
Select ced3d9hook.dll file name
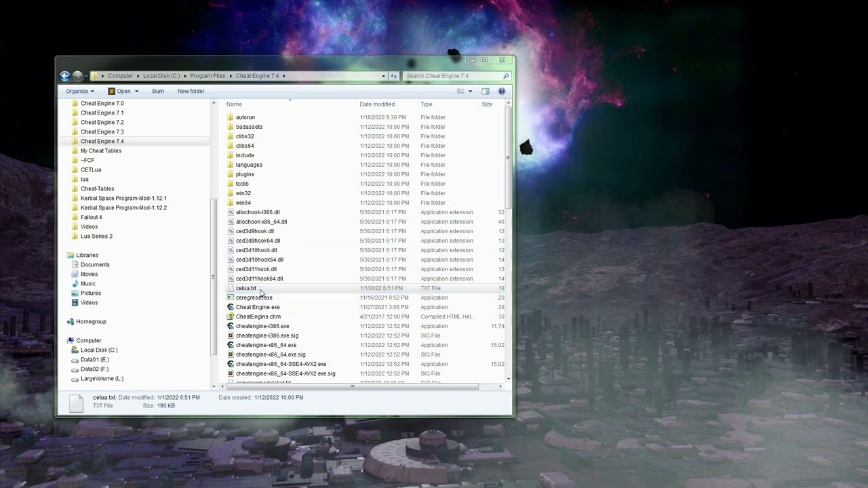(x=255, y=231)
